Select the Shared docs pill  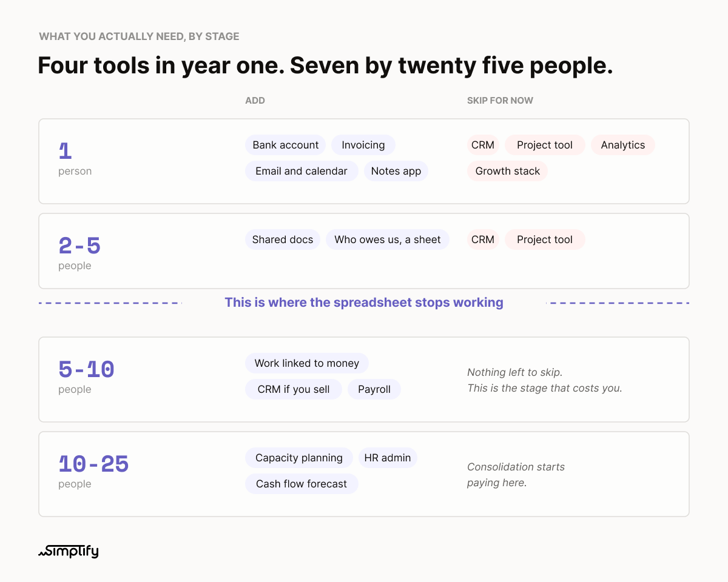(283, 239)
